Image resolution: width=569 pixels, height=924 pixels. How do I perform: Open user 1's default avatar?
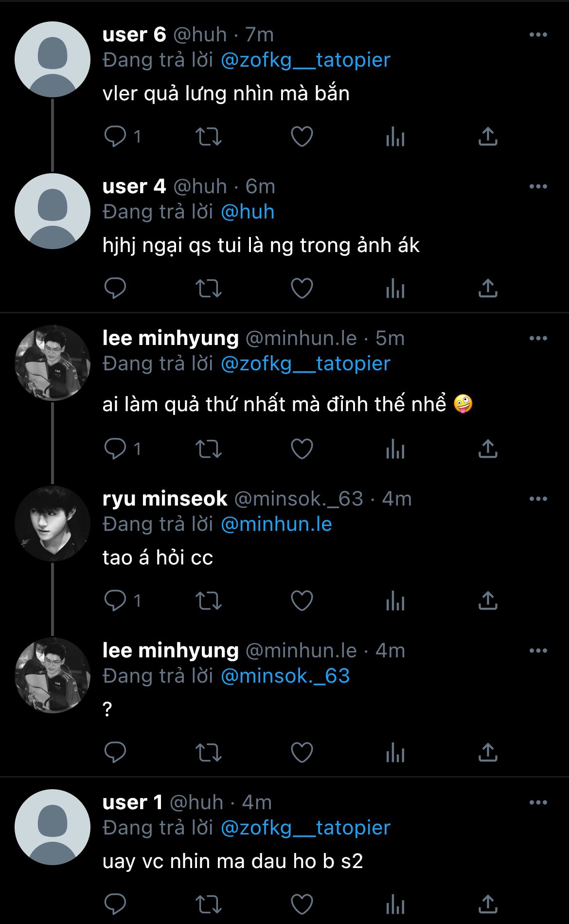point(53,827)
